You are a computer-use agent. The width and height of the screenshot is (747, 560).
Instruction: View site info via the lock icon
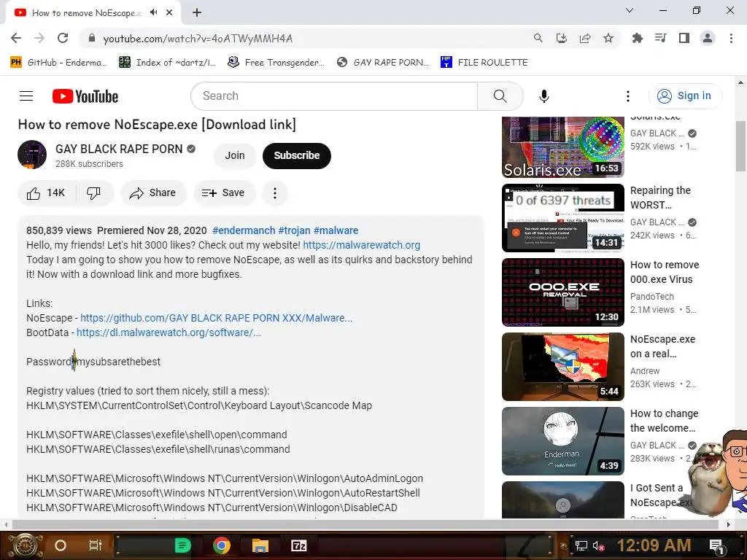point(91,38)
